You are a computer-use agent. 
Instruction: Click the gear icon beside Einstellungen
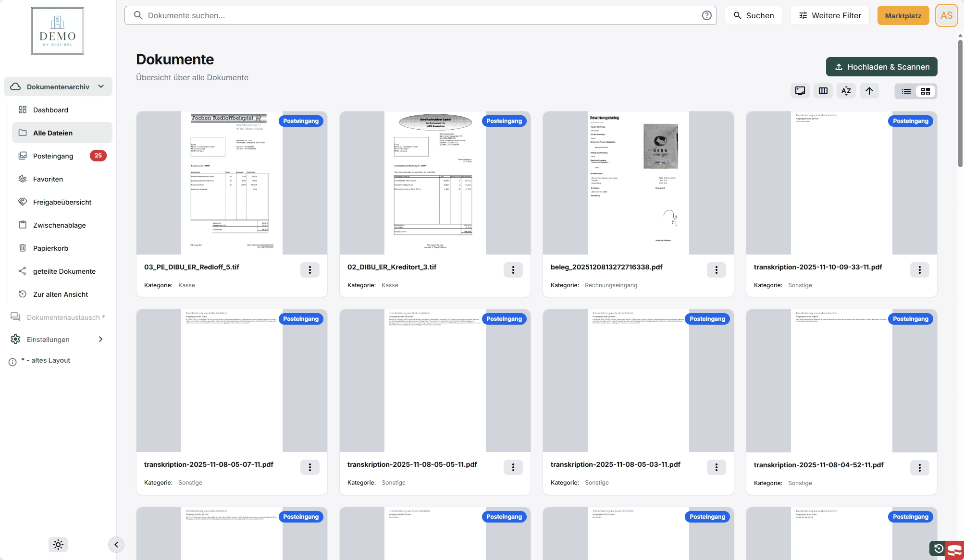[x=15, y=339]
